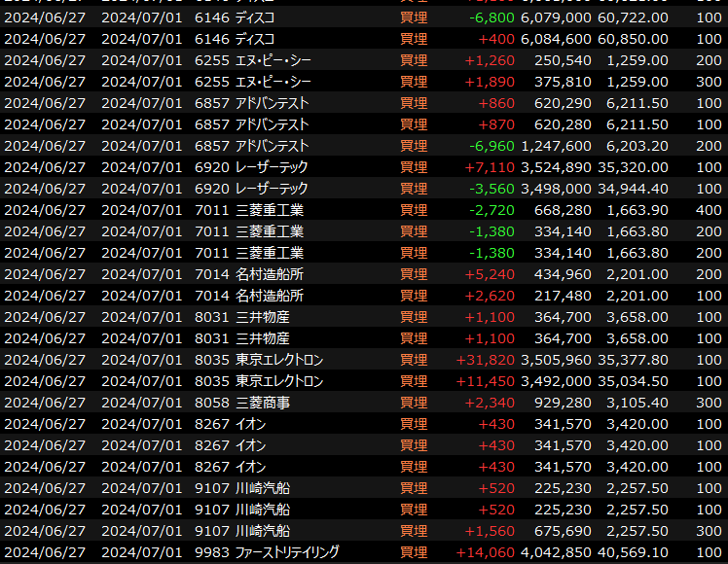This screenshot has height=564, width=728.
Task: Select stock code 8058
Action: pos(210,403)
